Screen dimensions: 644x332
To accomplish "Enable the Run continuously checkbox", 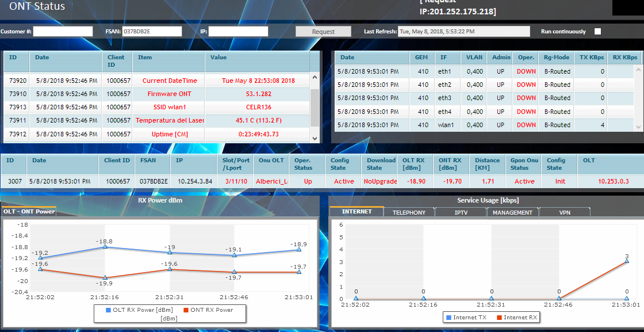I will [597, 32].
